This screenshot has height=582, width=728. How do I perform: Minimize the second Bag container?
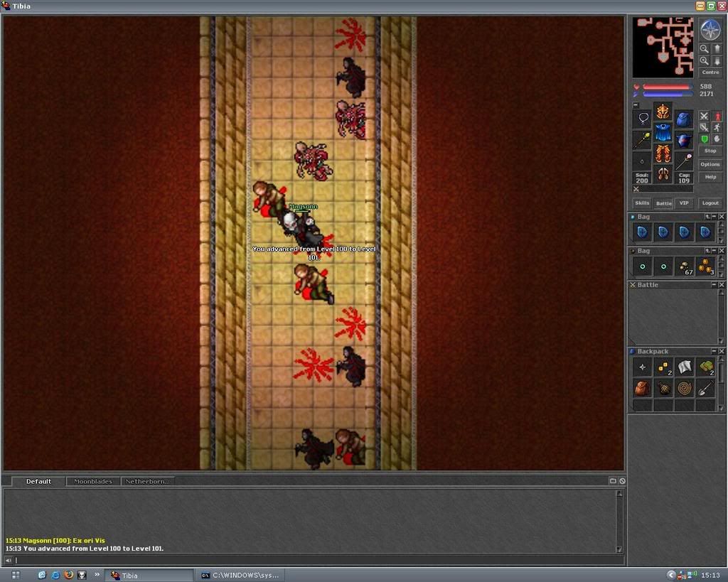click(714, 251)
